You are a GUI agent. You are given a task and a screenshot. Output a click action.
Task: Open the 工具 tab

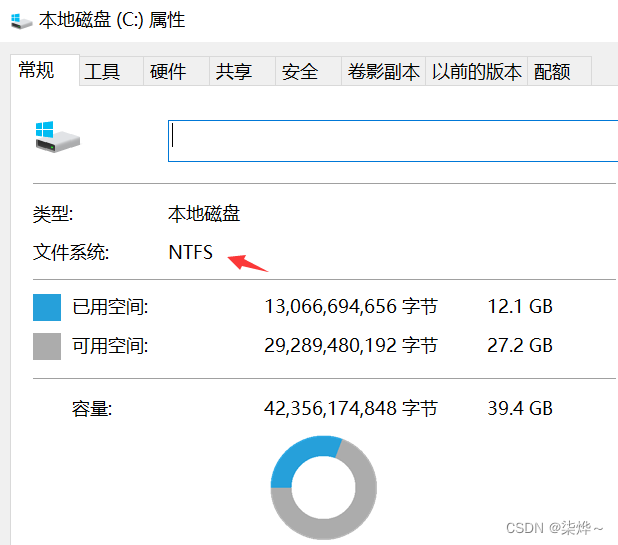coord(102,71)
